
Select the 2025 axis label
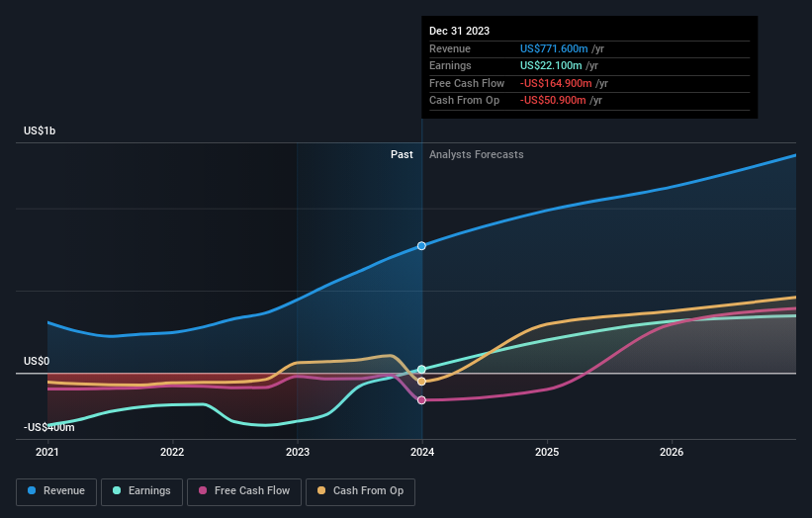pyautogui.click(x=547, y=452)
